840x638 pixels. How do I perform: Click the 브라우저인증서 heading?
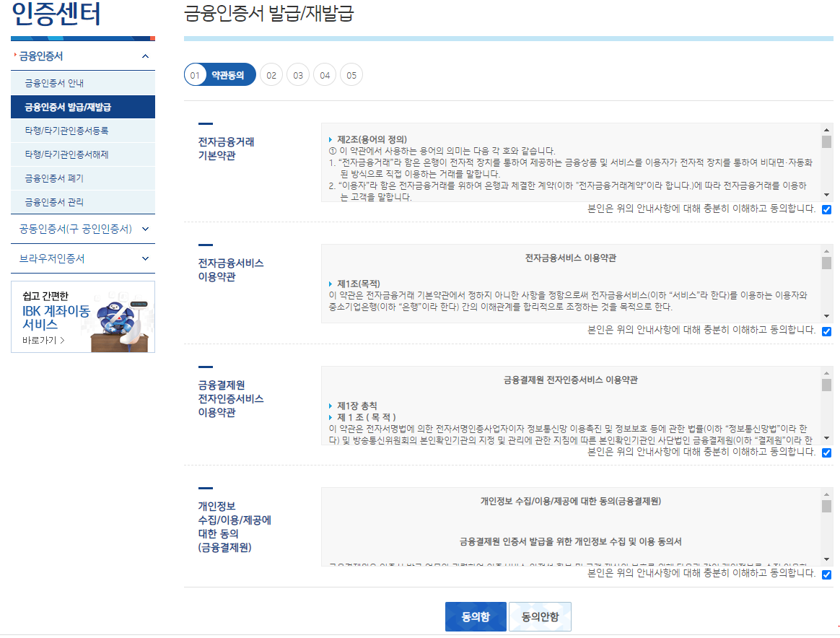pos(52,258)
